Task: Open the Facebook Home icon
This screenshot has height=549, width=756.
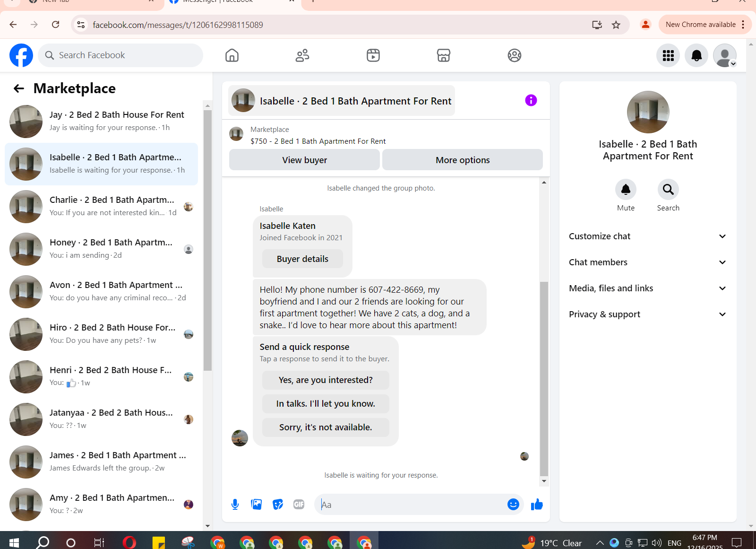Action: [x=232, y=55]
